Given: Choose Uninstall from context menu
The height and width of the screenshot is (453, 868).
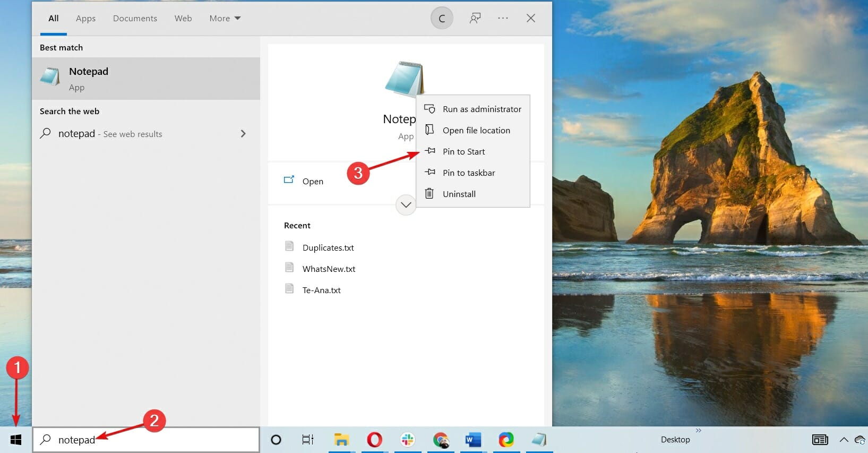Looking at the screenshot, I should (x=472, y=194).
